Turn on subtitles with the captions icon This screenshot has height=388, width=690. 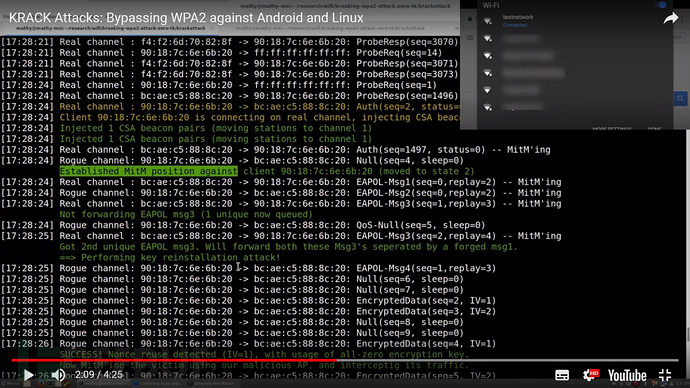[562, 375]
